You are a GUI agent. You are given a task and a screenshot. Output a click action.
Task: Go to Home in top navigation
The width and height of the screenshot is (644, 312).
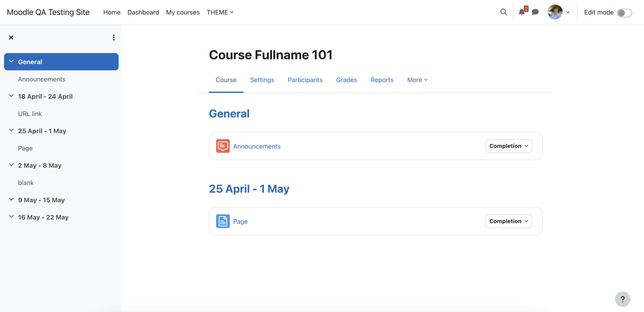pyautogui.click(x=112, y=12)
